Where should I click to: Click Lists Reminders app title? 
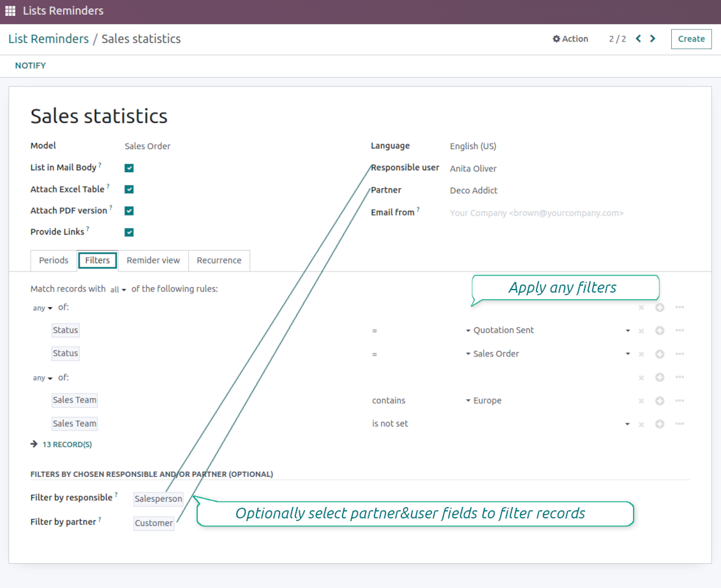pos(63,11)
